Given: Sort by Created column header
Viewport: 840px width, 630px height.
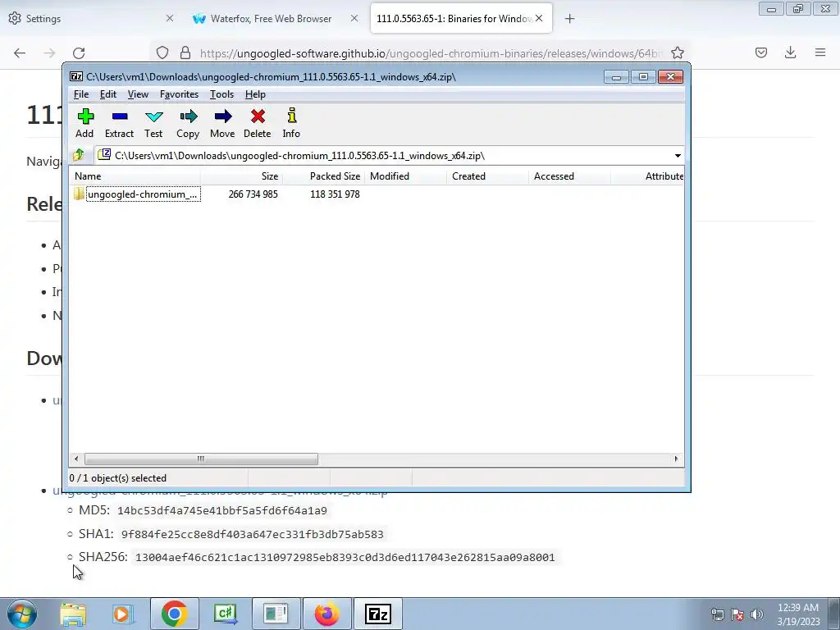Looking at the screenshot, I should click(487, 176).
